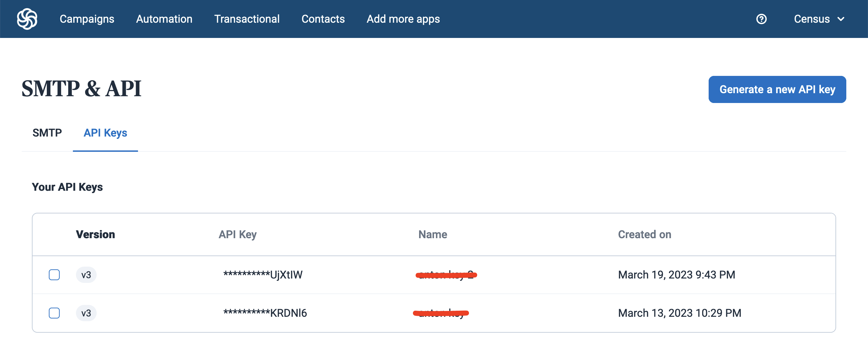Check the box for key ending UjXtIW

tap(54, 275)
